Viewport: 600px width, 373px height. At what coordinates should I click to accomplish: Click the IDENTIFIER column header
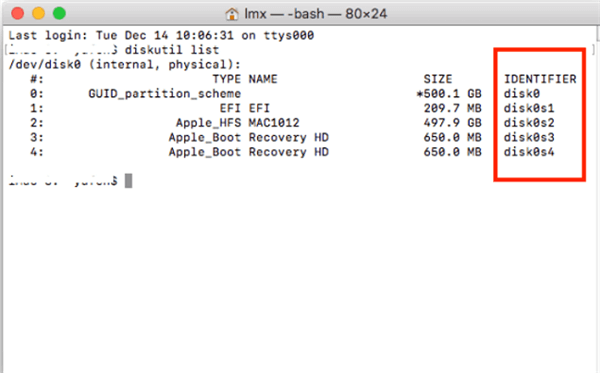point(540,79)
